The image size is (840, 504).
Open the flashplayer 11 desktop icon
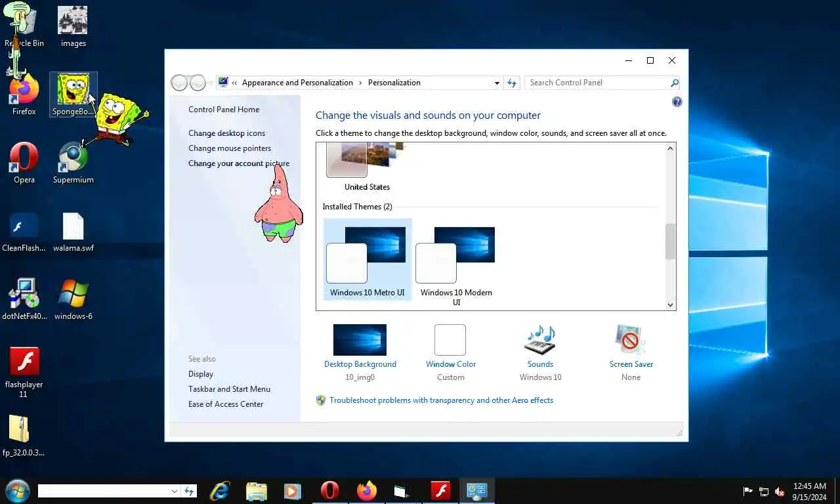pos(24,372)
